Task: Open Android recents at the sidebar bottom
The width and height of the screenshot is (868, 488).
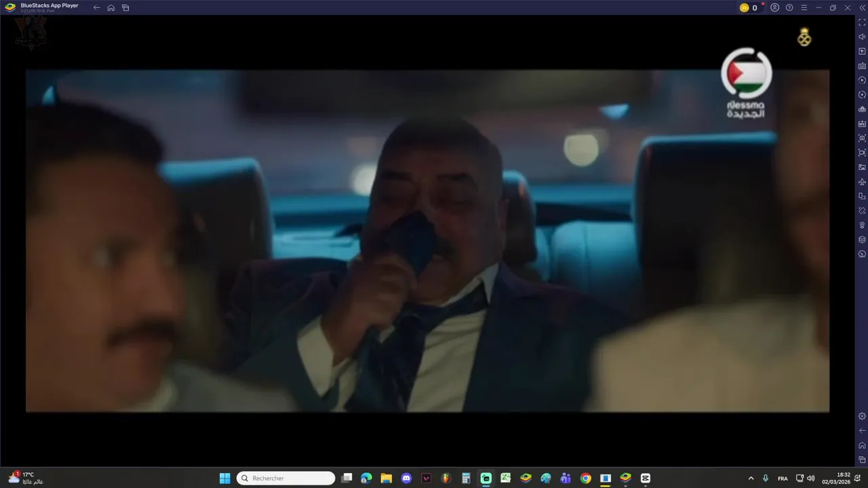Action: click(x=862, y=460)
